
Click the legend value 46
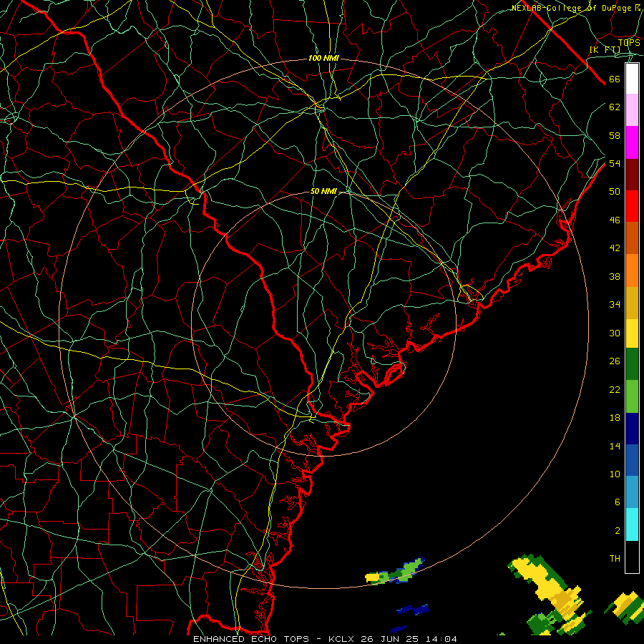[615, 220]
